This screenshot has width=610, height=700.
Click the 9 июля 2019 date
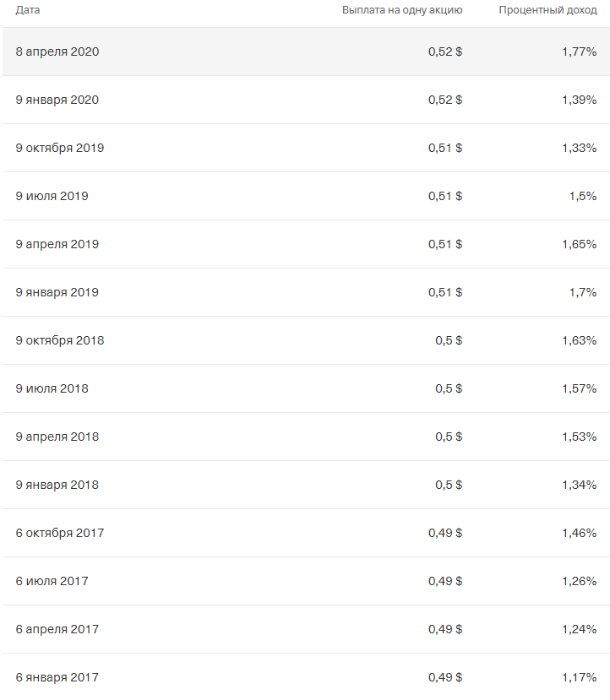[x=52, y=196]
